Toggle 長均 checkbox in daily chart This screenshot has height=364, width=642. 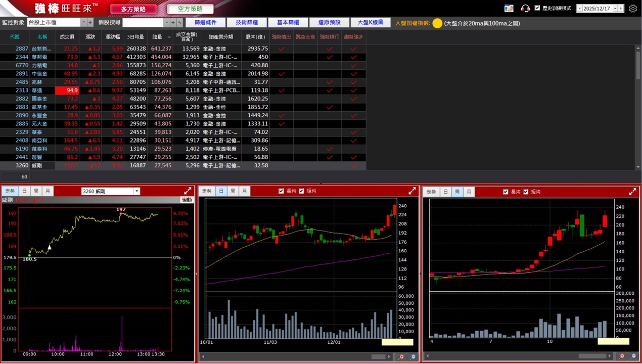pos(282,191)
